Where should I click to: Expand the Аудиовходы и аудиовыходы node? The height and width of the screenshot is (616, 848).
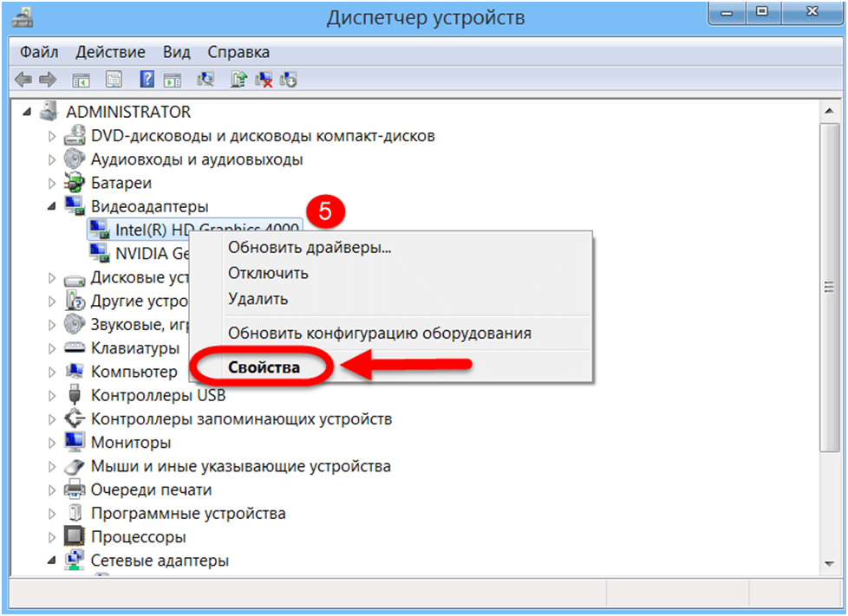[52, 159]
